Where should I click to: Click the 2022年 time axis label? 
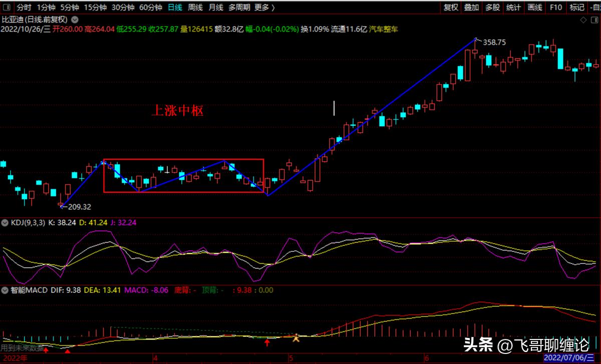pos(15,359)
